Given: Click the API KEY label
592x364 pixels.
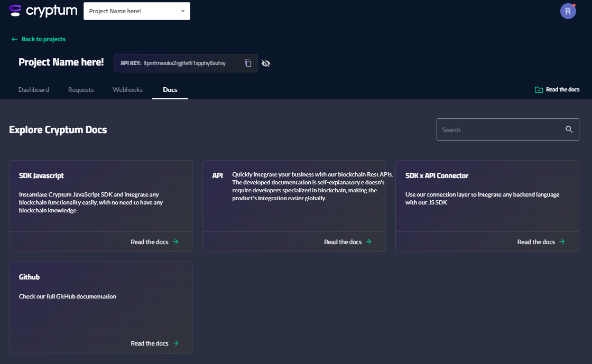Looking at the screenshot, I should coord(131,63).
